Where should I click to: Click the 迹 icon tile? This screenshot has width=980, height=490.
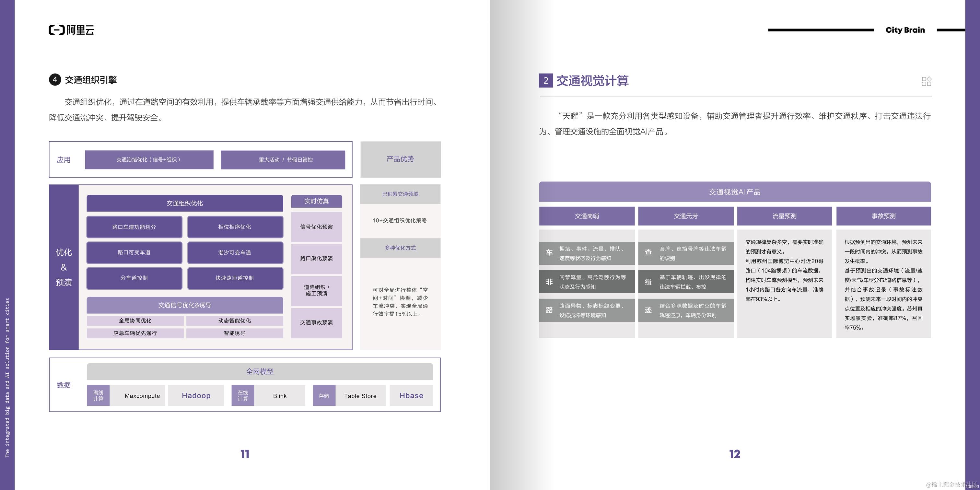648,310
